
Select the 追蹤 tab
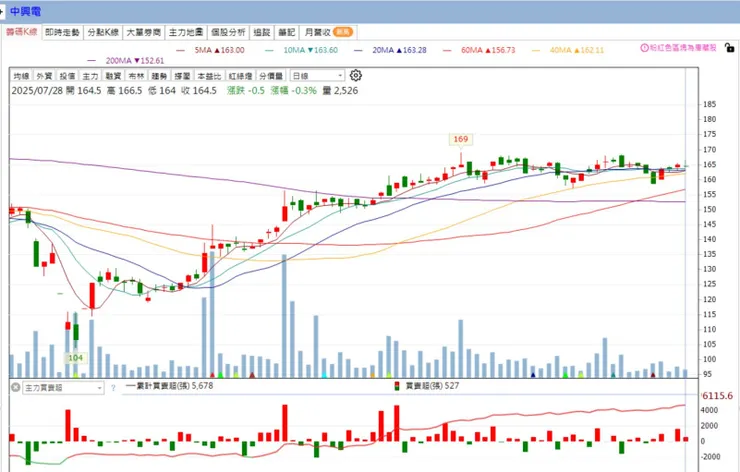coord(261,32)
